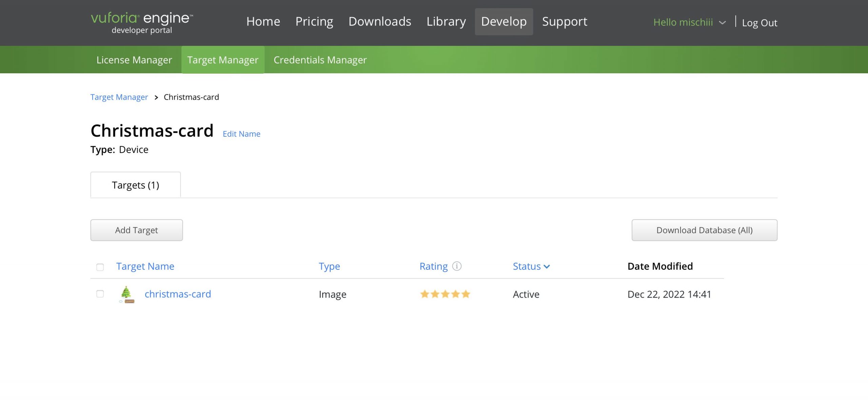The image size is (868, 400).
Task: Click the Image type cell
Action: (333, 294)
